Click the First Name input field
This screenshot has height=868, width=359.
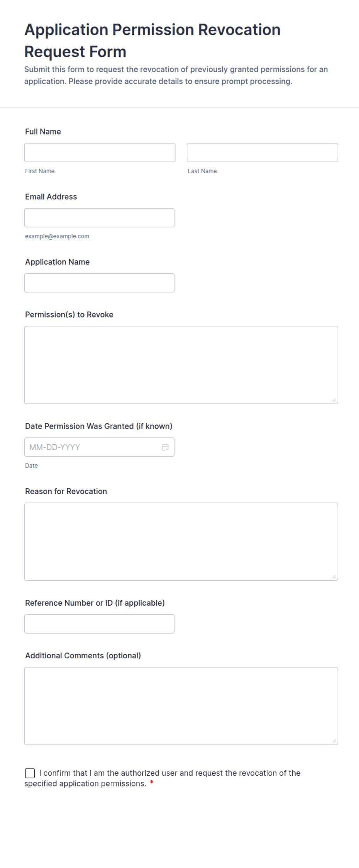coord(100,153)
